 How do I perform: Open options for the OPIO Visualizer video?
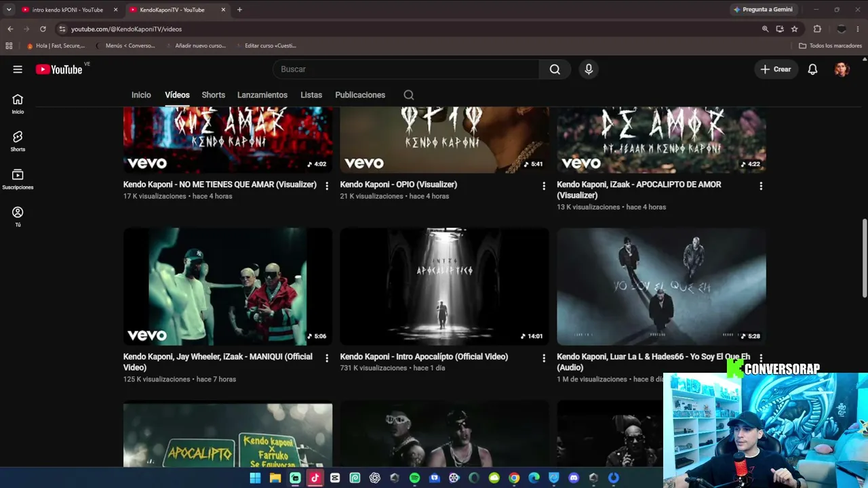click(544, 186)
